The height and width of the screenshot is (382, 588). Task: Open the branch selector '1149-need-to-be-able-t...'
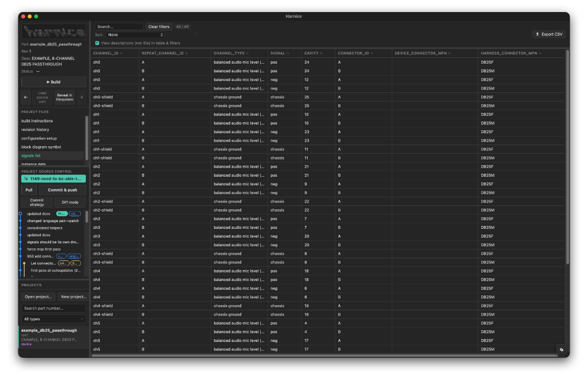pyautogui.click(x=53, y=178)
